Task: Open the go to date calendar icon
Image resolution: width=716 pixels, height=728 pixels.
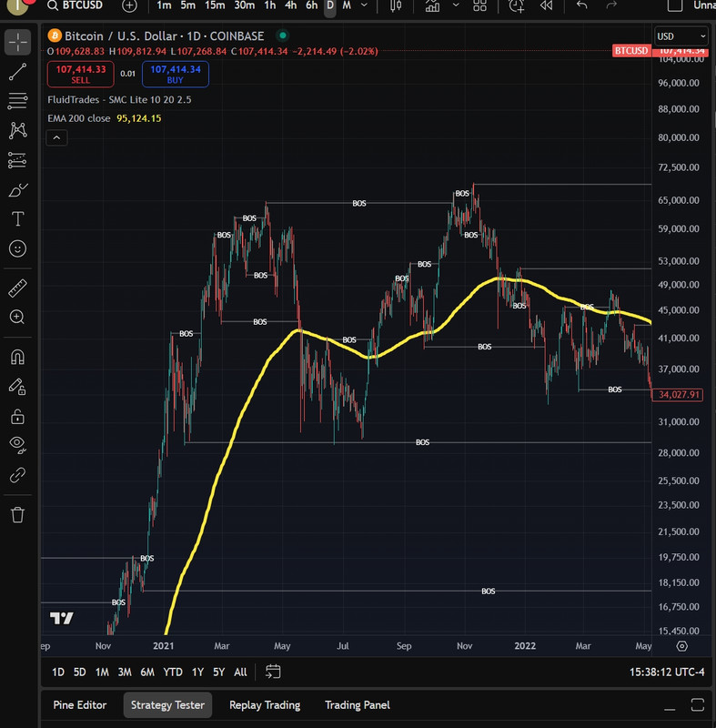Action: 273,672
